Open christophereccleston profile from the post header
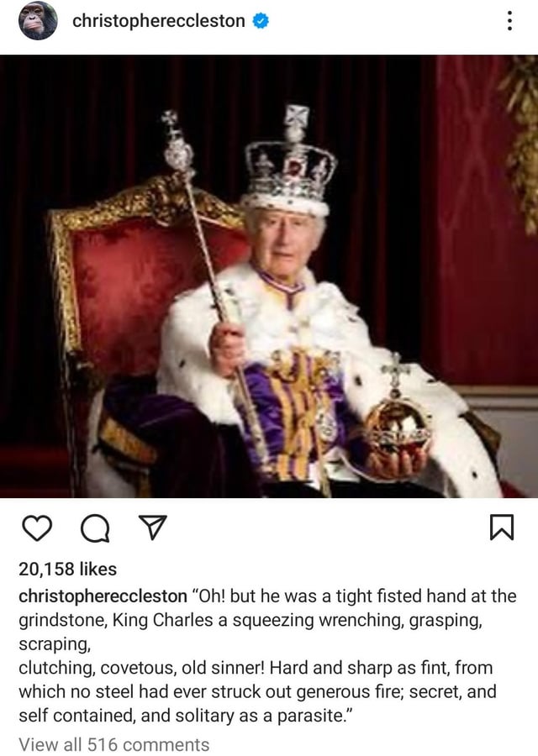Viewport: 538px width, 756px height. click(x=159, y=21)
